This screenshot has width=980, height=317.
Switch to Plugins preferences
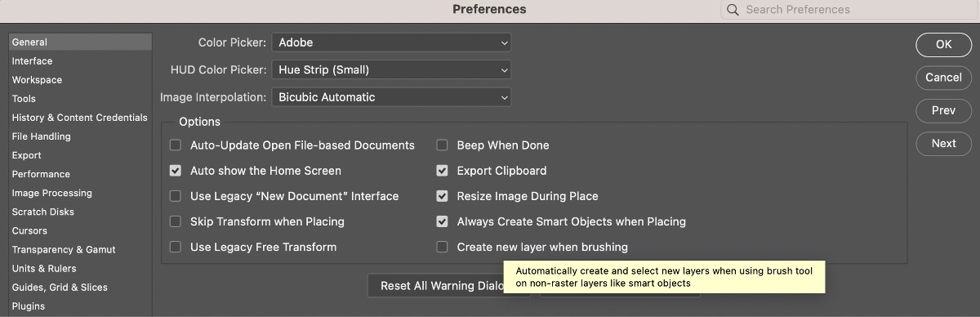pos(79,306)
